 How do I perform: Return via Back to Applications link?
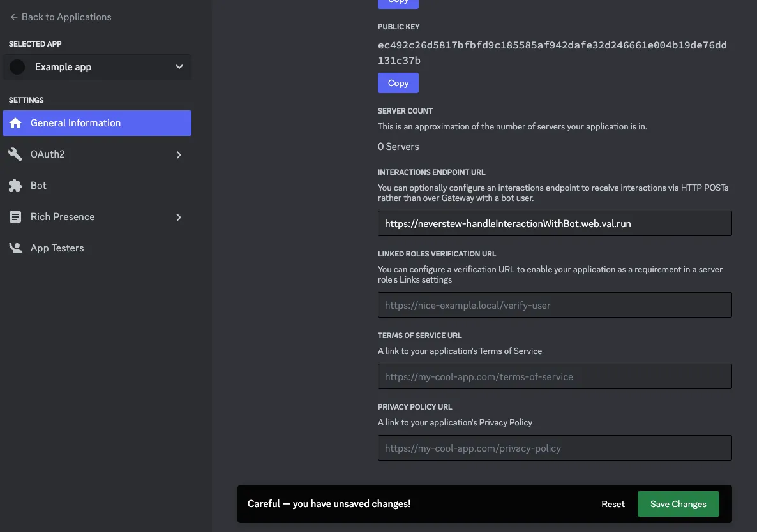[66, 17]
